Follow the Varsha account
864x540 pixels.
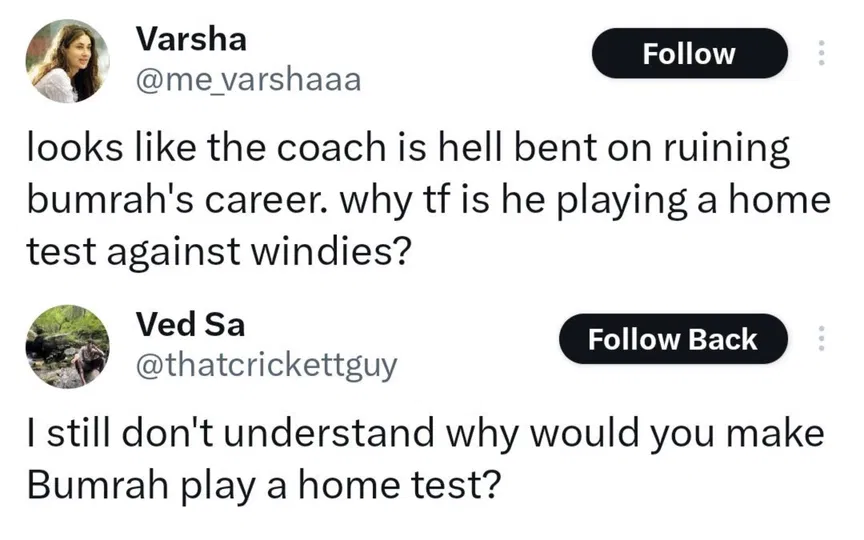(689, 53)
